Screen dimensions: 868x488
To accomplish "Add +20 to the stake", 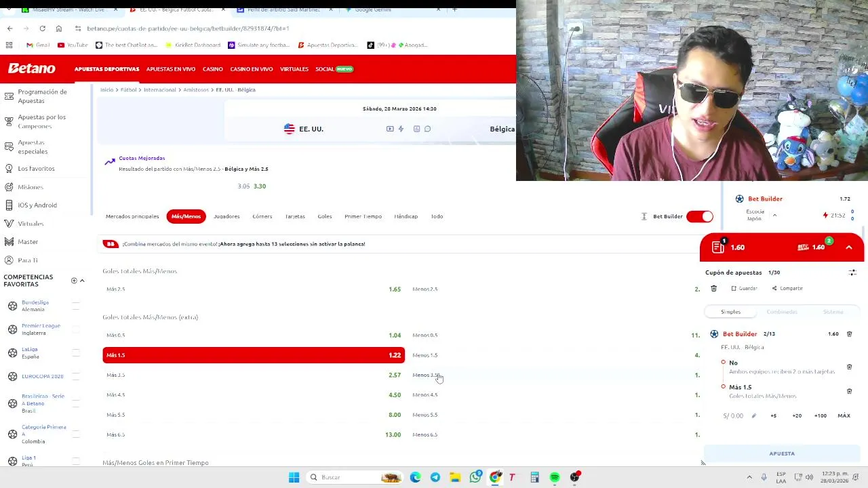I will point(797,415).
